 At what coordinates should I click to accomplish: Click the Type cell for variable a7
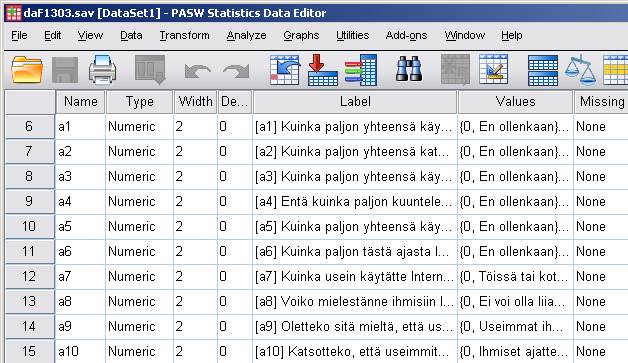[x=139, y=276]
